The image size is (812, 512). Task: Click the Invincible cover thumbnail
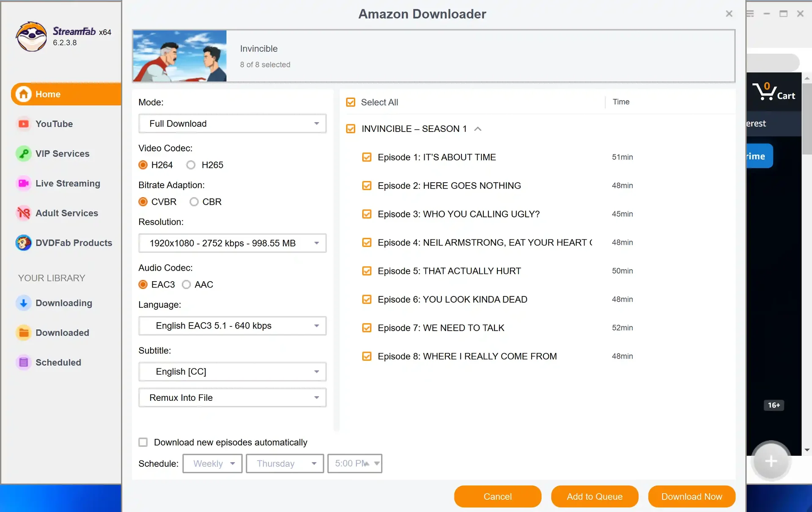pyautogui.click(x=180, y=56)
